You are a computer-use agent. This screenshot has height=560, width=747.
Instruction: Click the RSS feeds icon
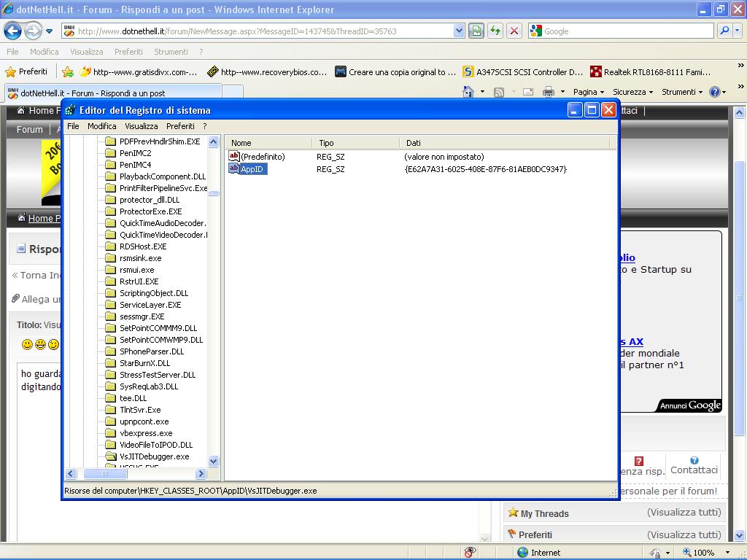(x=499, y=93)
